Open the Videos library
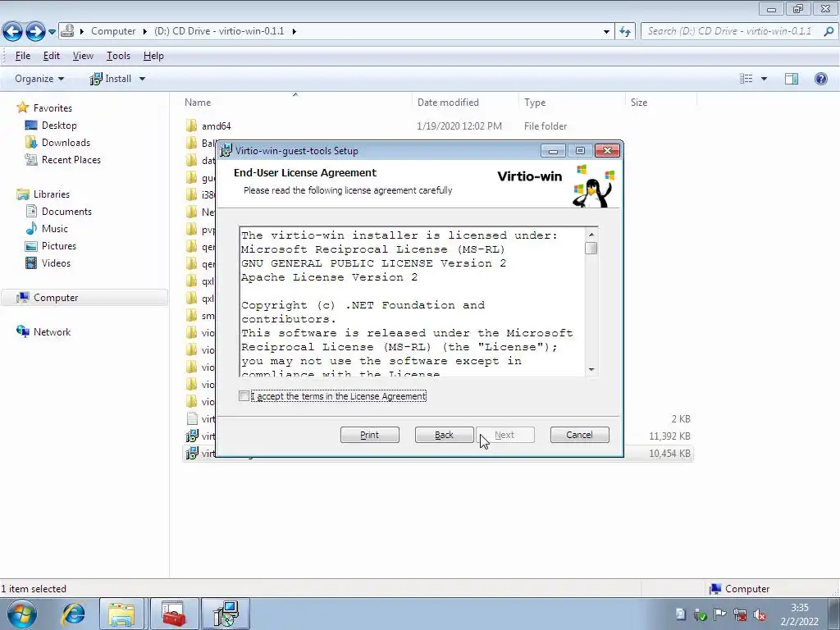Viewport: 840px width, 630px height. [x=56, y=263]
